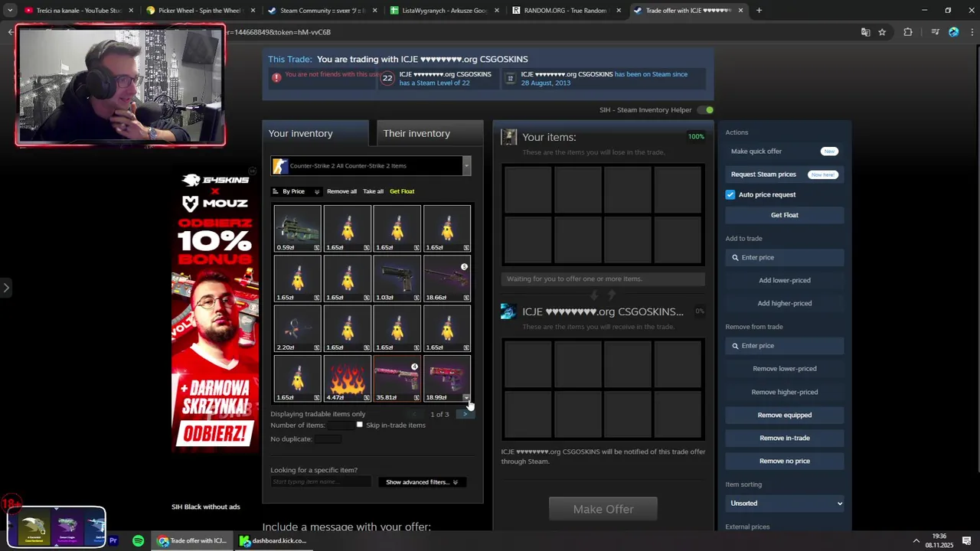This screenshot has height=551, width=980.
Task: Open the notification center in taskbar
Action: 966,541
